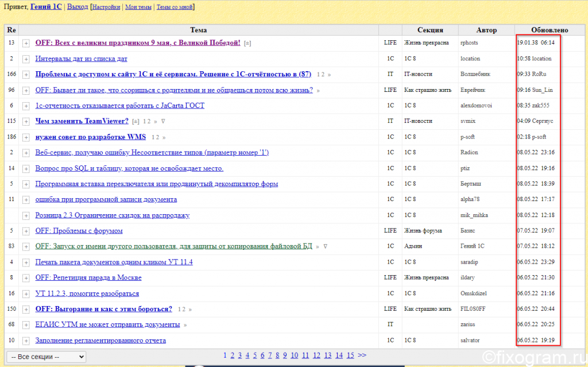Click the [±] mark after 'Чем заменить TeamViewer?'

tap(136, 122)
